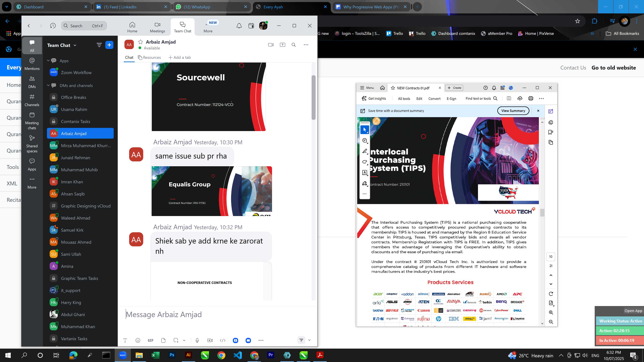Open send options dropdown beside send button

(x=309, y=340)
